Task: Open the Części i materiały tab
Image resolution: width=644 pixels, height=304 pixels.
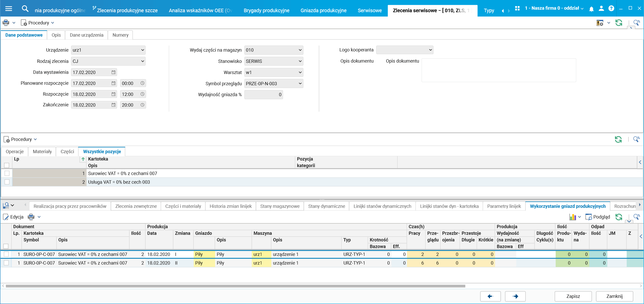Action: tap(183, 206)
